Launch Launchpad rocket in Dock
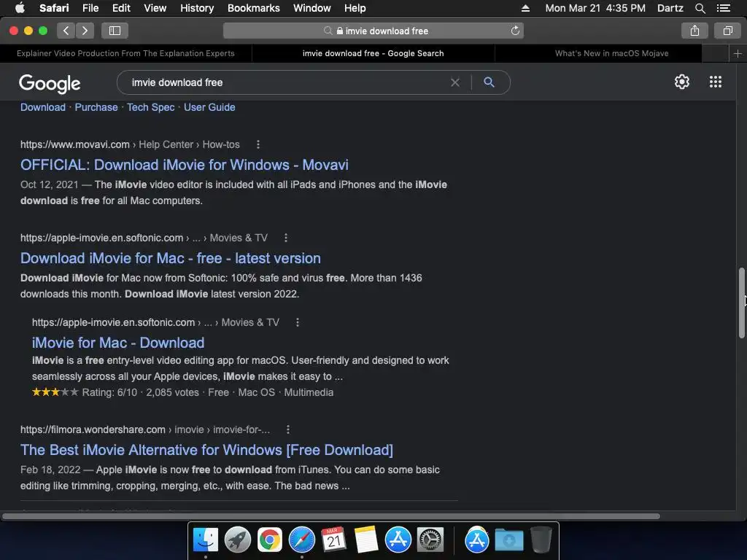The height and width of the screenshot is (560, 747). point(238,540)
